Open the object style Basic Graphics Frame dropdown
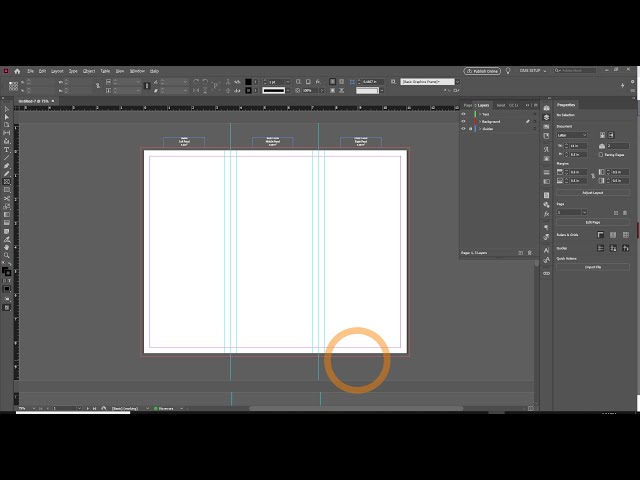 (x=457, y=82)
